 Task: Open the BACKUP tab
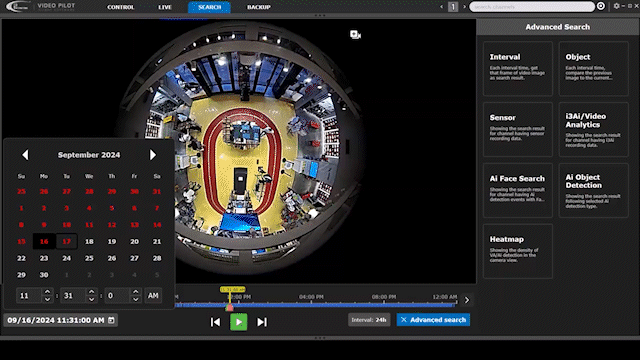pos(259,7)
